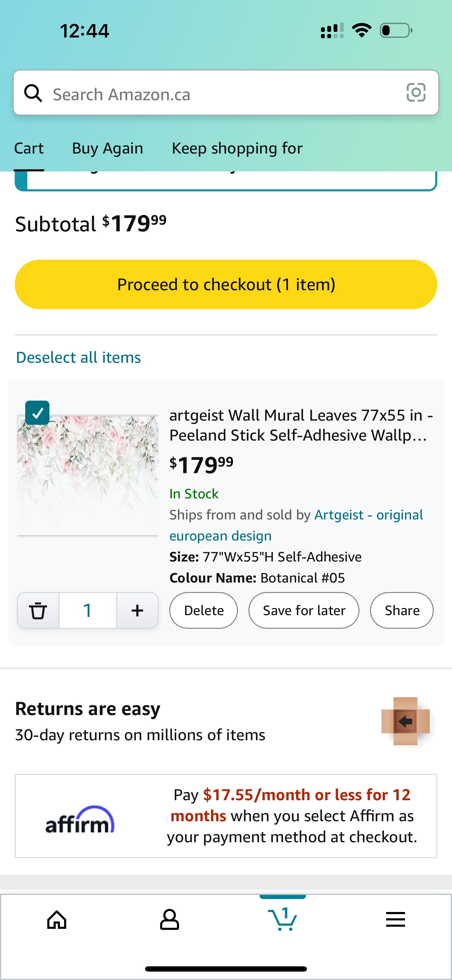
Task: Open the Keep shopping for tab
Action: click(237, 148)
